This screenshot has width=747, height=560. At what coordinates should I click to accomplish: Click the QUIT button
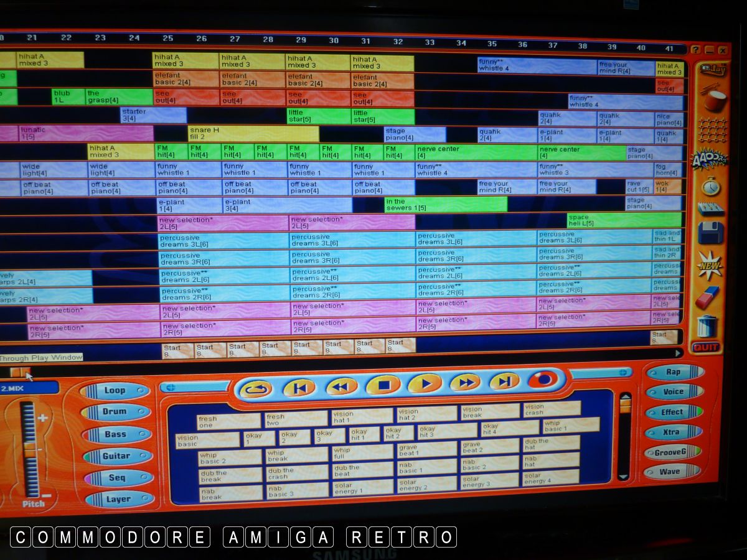[x=705, y=347]
